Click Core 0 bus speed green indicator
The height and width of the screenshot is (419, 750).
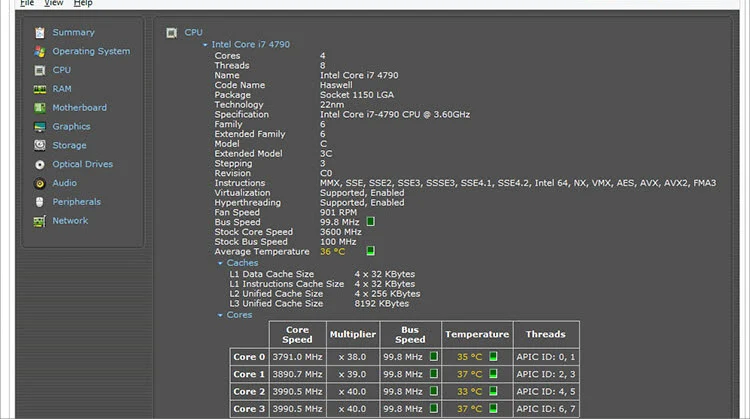tap(433, 356)
